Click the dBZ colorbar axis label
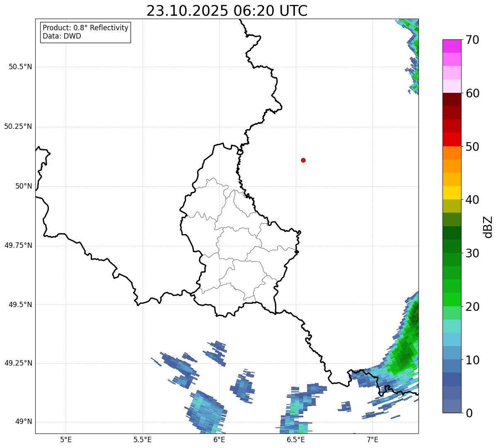 pyautogui.click(x=488, y=227)
